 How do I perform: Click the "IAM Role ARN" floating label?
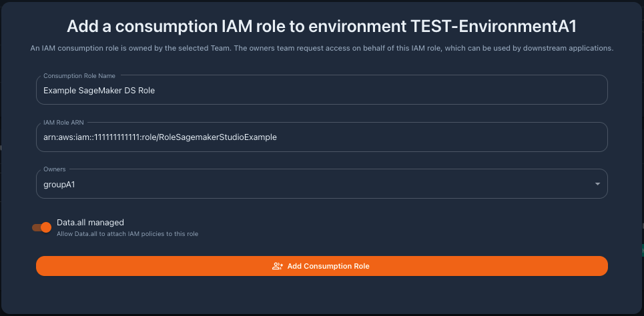[x=63, y=122]
